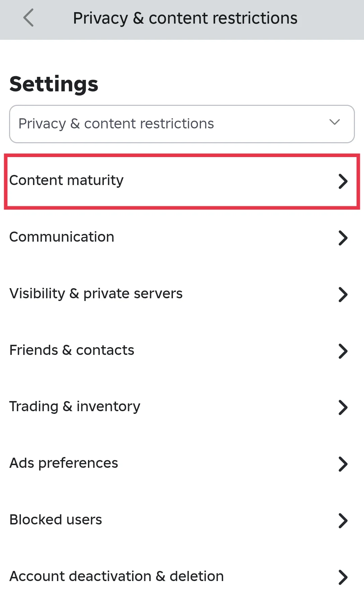Click the dropdown chevron in the Settings selector
Screen dimensions: 364x608
pos(334,122)
